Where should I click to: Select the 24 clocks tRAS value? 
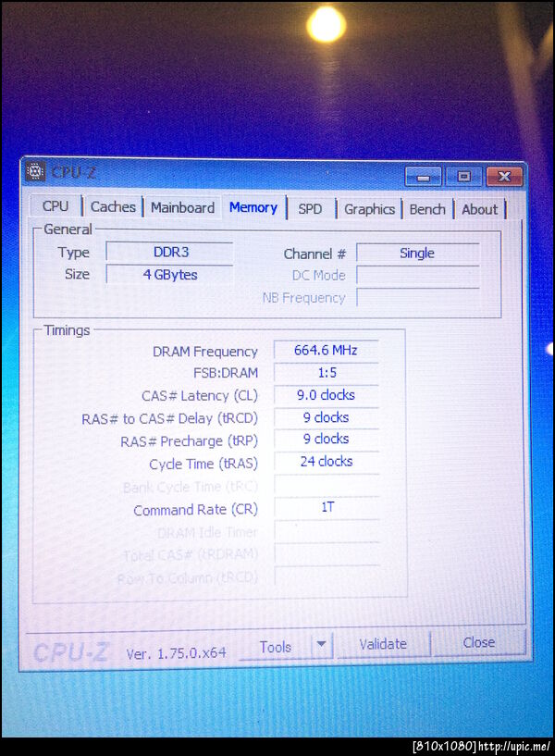(327, 462)
